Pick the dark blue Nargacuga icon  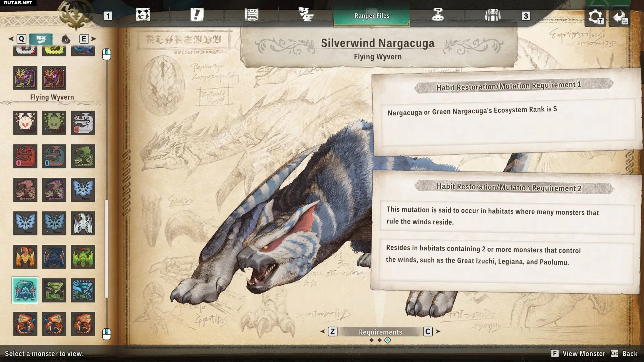[54, 257]
